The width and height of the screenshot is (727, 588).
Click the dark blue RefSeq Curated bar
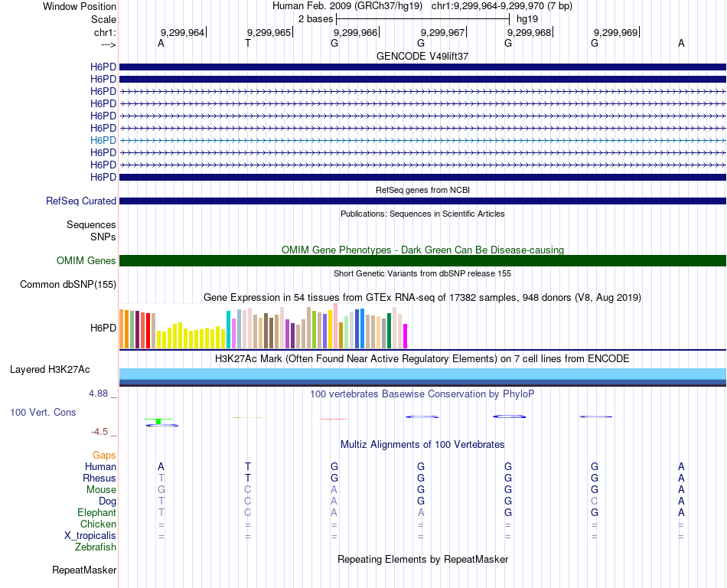(422, 201)
